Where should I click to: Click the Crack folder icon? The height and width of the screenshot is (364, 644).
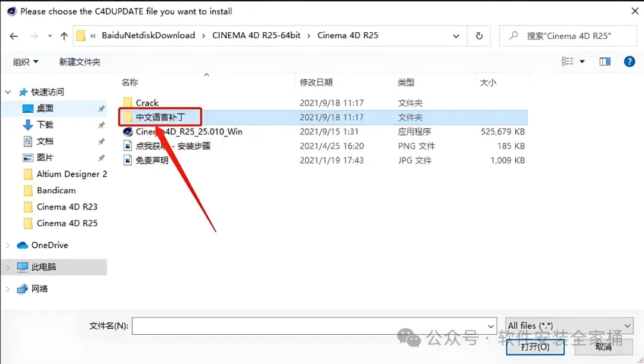(x=128, y=102)
